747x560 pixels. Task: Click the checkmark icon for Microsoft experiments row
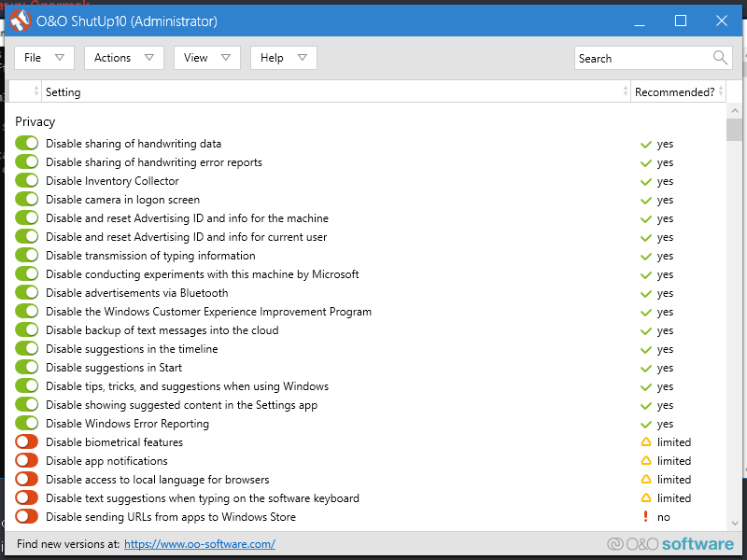click(x=646, y=274)
